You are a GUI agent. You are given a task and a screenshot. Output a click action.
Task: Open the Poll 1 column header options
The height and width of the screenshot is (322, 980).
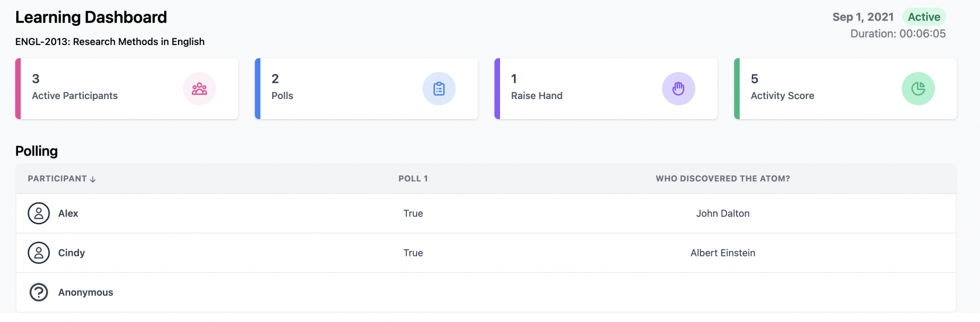(412, 178)
